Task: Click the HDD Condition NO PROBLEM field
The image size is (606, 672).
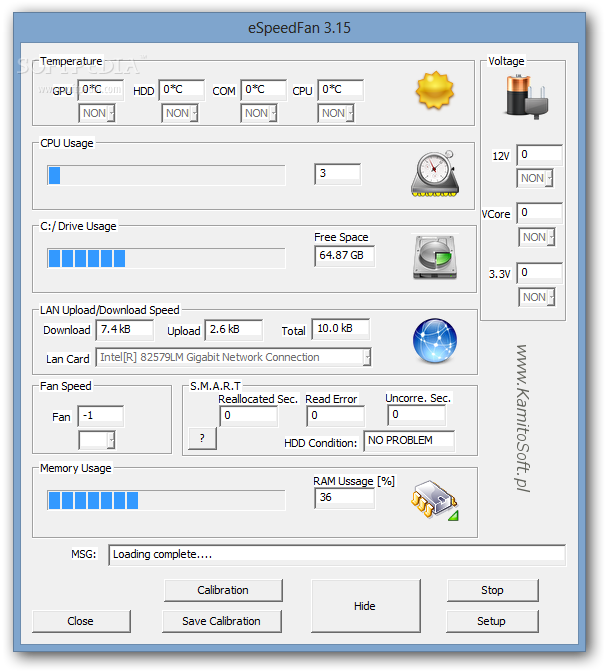Action: (409, 441)
